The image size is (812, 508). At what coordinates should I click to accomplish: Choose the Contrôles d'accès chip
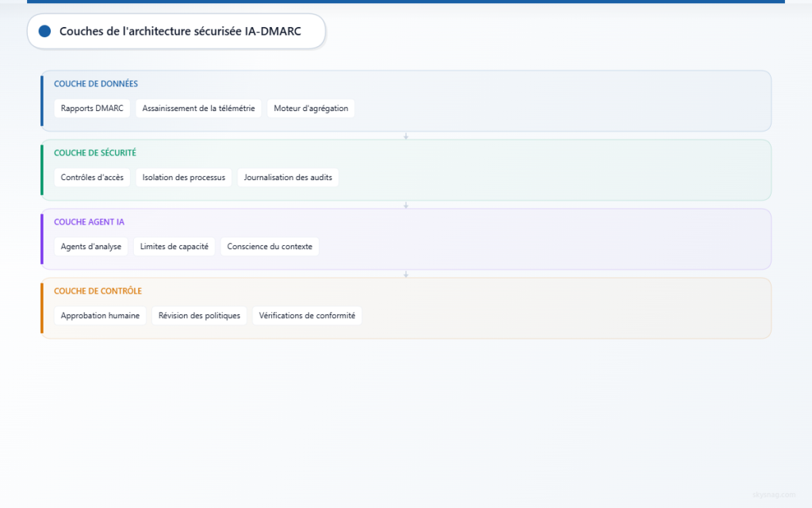tap(92, 177)
